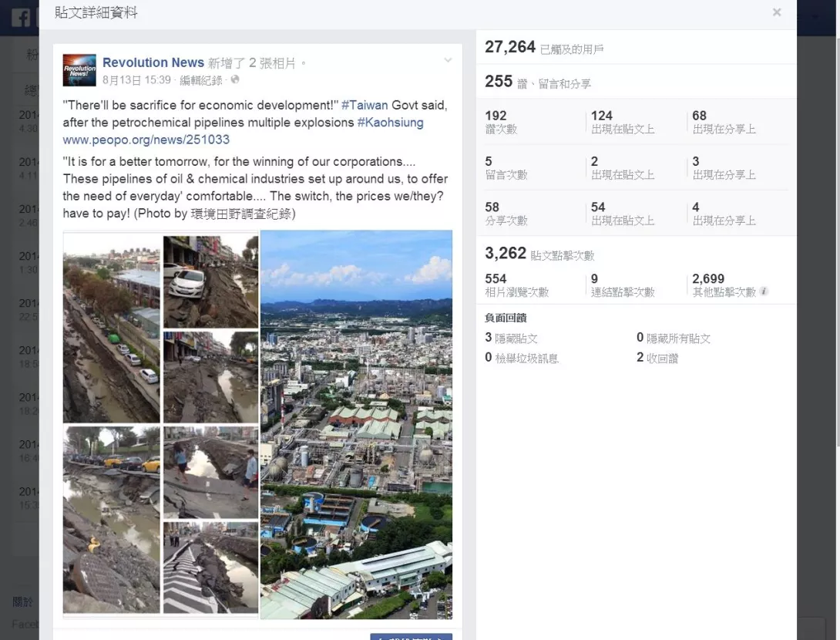The image size is (840, 640).
Task: Click the info icon beside 其他點擊次數
Action: (x=764, y=291)
